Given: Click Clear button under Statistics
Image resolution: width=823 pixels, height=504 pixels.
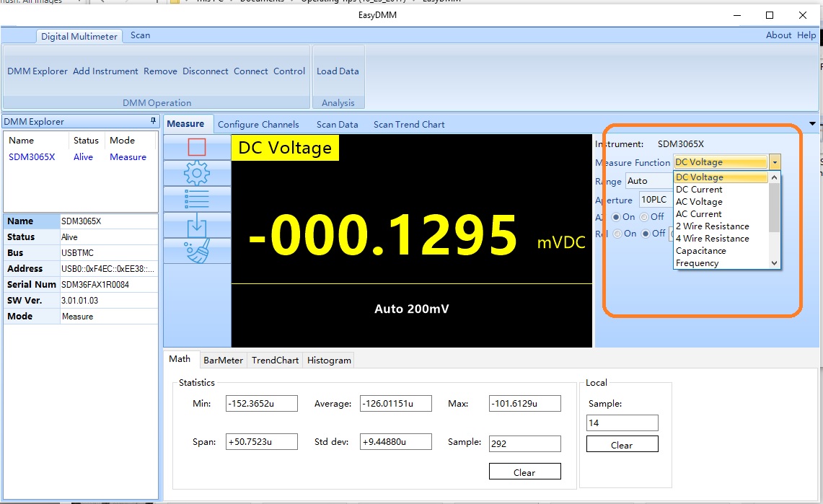Looking at the screenshot, I should coord(524,473).
